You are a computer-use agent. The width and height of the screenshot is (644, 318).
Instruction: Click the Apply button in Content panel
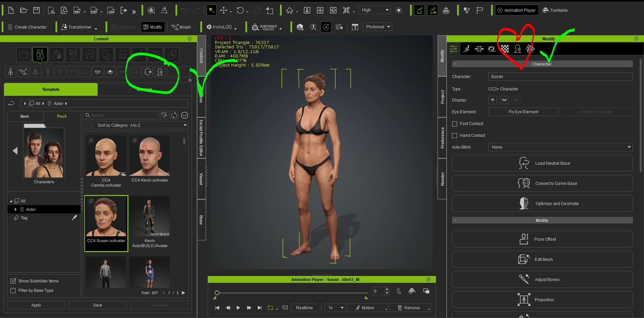tap(36, 305)
